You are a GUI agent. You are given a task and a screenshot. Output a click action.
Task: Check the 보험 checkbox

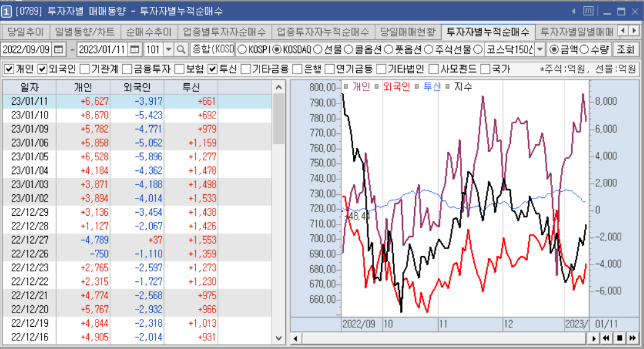(179, 69)
